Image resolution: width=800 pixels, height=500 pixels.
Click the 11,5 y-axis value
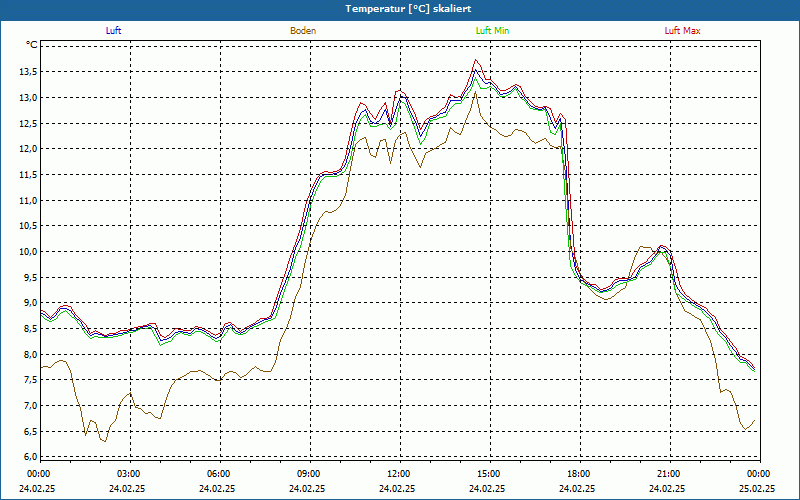[x=29, y=175]
